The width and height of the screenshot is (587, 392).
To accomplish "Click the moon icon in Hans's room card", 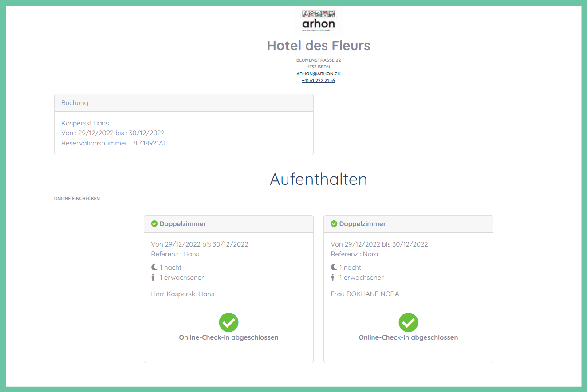I will (x=154, y=267).
